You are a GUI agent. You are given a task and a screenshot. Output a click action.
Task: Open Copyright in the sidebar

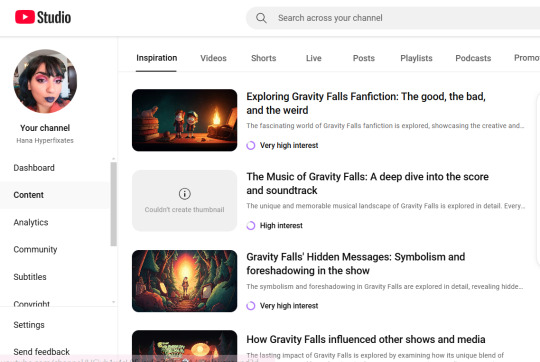(x=32, y=303)
